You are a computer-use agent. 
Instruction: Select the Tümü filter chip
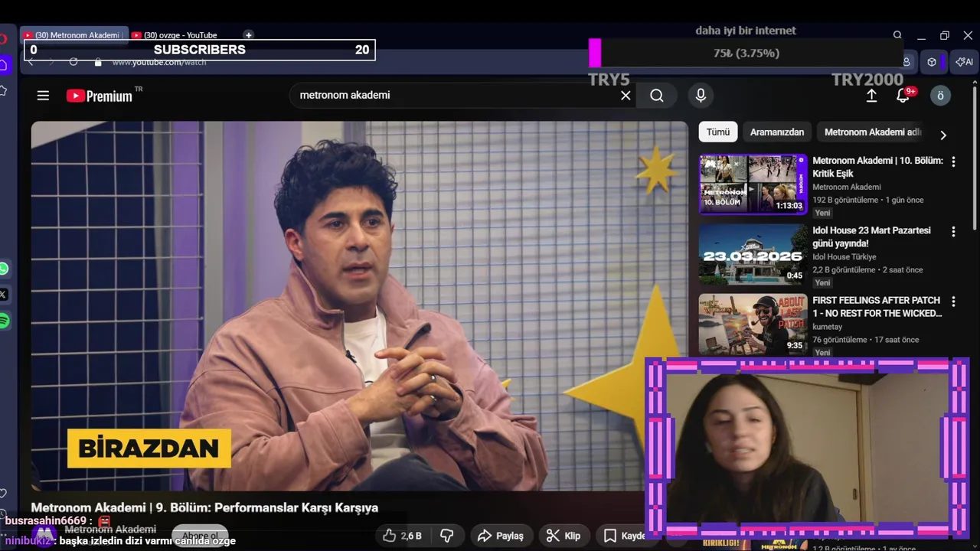click(718, 132)
